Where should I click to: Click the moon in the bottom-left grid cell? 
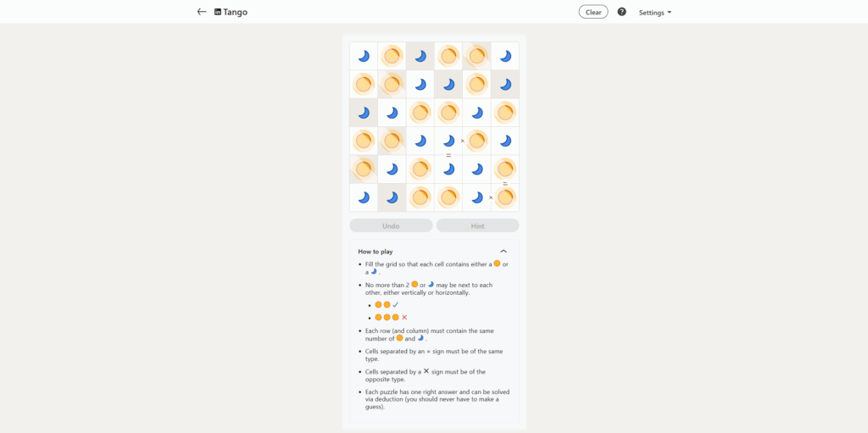click(x=364, y=197)
